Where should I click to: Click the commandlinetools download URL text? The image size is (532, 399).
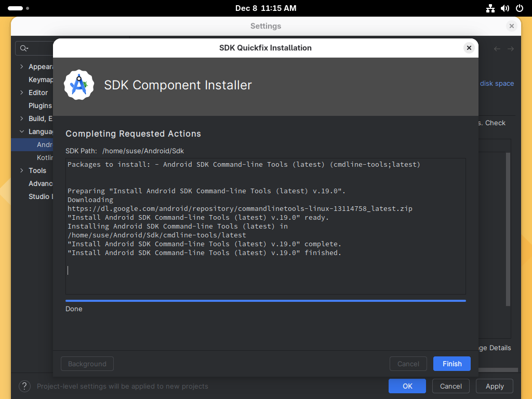click(240, 209)
